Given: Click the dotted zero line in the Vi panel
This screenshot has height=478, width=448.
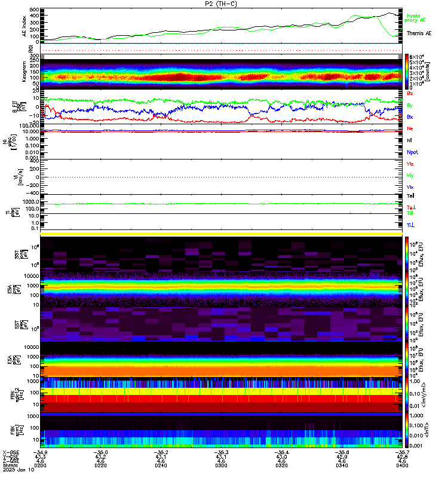Looking at the screenshot, I should [x=221, y=177].
